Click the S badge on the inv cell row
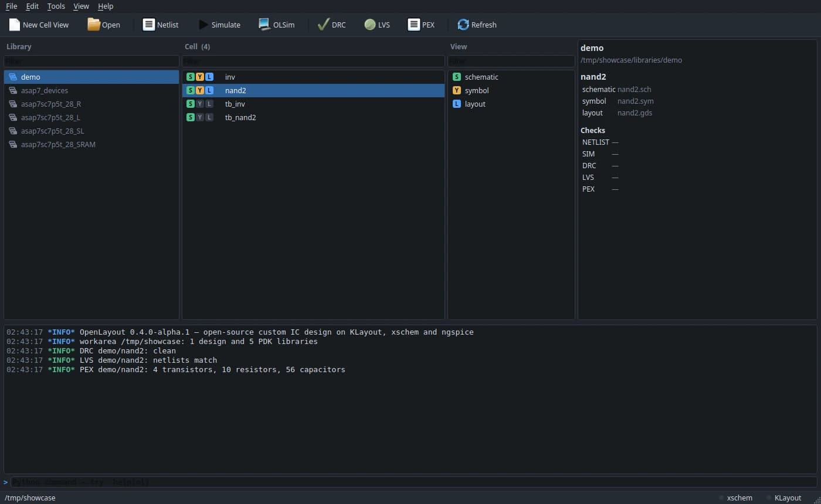Screen dimensions: 821x504 pos(190,77)
